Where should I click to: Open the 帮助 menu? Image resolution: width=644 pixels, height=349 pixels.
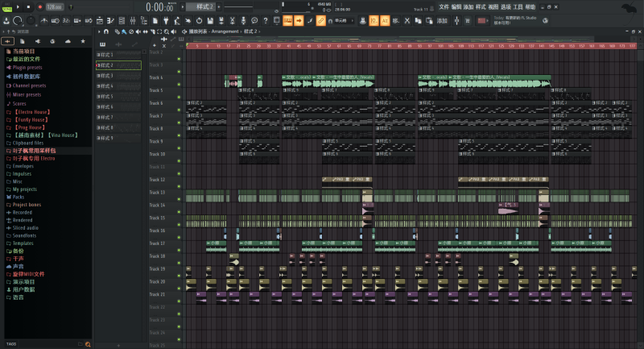click(530, 7)
